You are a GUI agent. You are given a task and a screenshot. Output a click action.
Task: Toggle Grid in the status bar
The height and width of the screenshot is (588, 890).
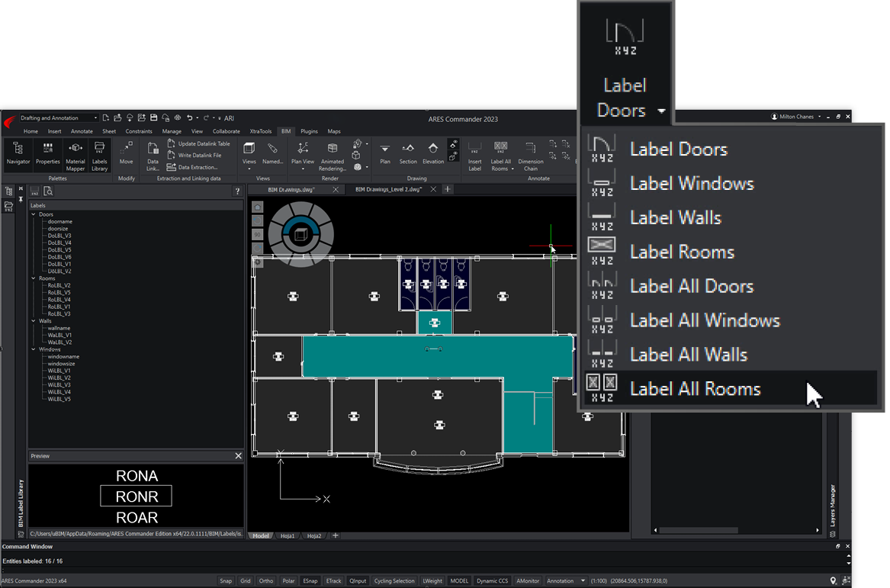246,580
